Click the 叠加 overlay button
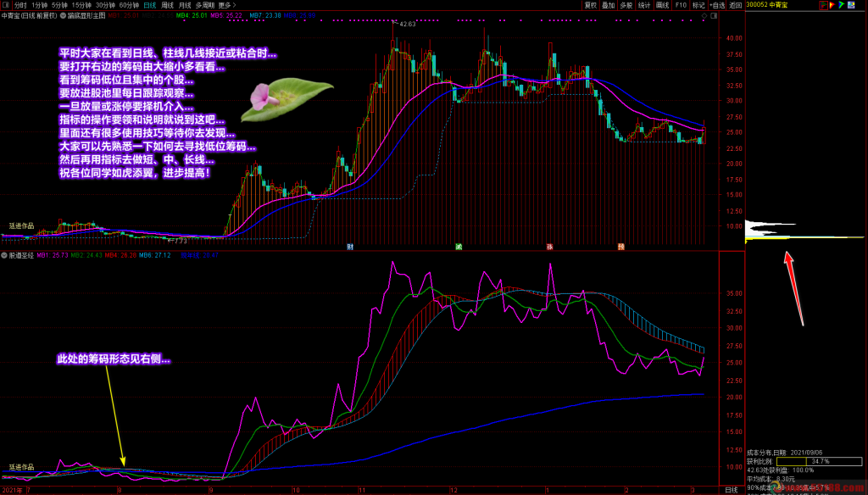The width and height of the screenshot is (868, 495). point(609,5)
